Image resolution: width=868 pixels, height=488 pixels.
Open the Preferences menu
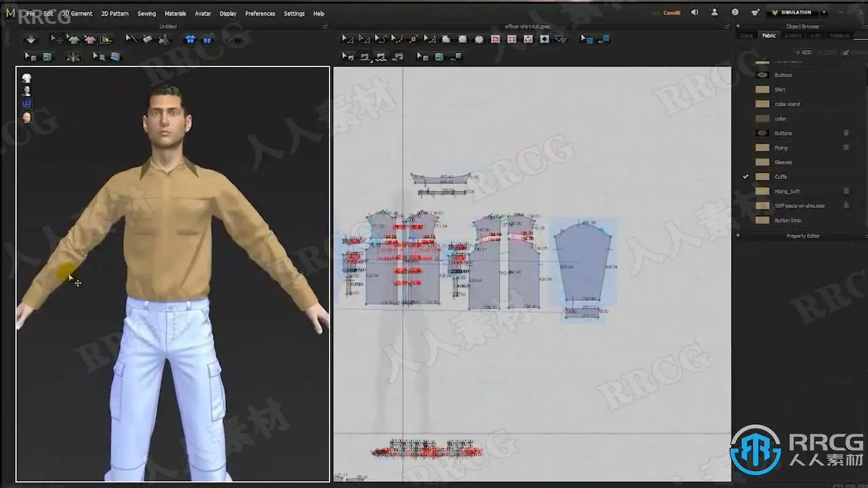pyautogui.click(x=260, y=14)
